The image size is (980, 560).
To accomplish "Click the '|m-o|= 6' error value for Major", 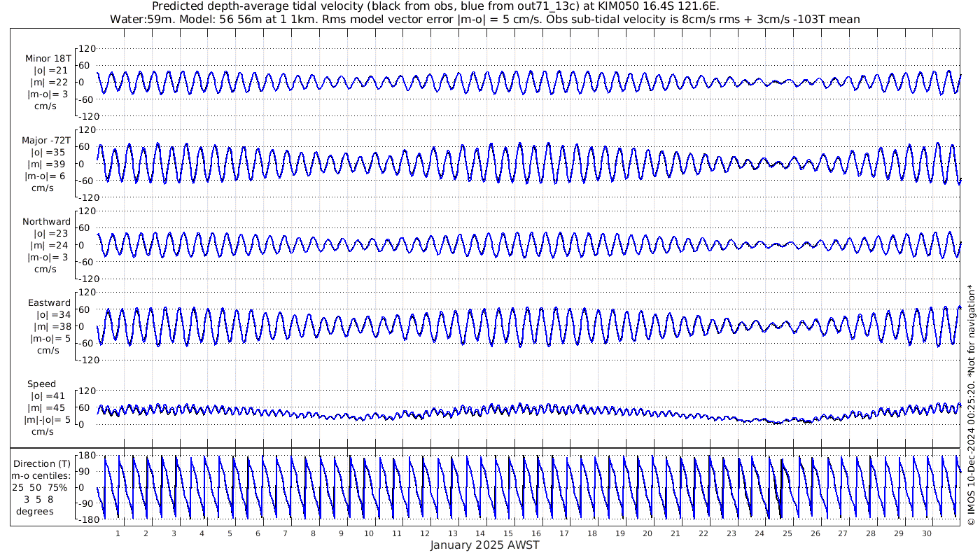I will (x=46, y=176).
